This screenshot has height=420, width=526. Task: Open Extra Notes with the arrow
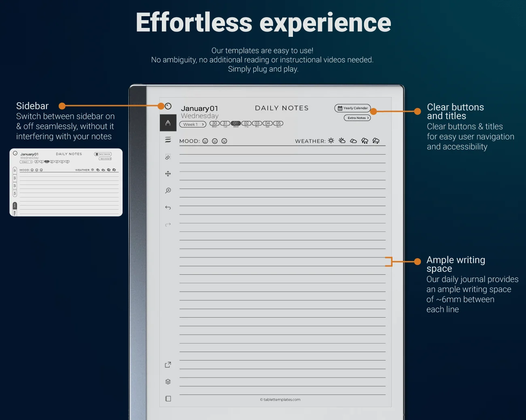[357, 118]
